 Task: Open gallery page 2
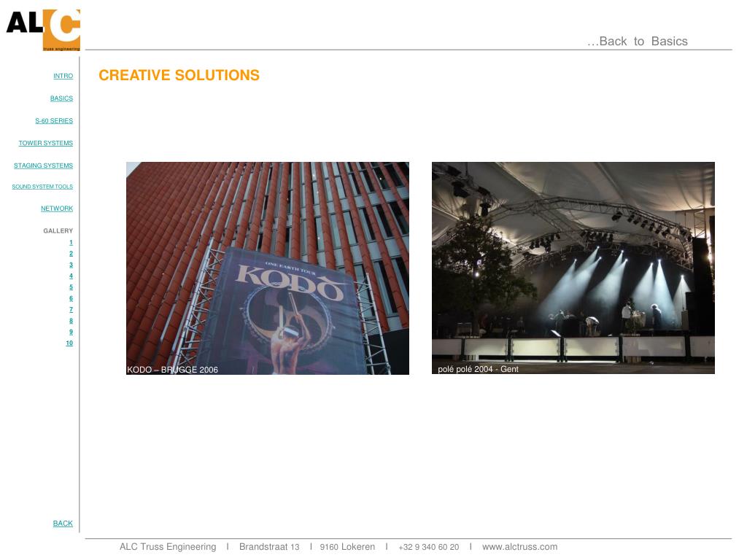click(x=71, y=254)
